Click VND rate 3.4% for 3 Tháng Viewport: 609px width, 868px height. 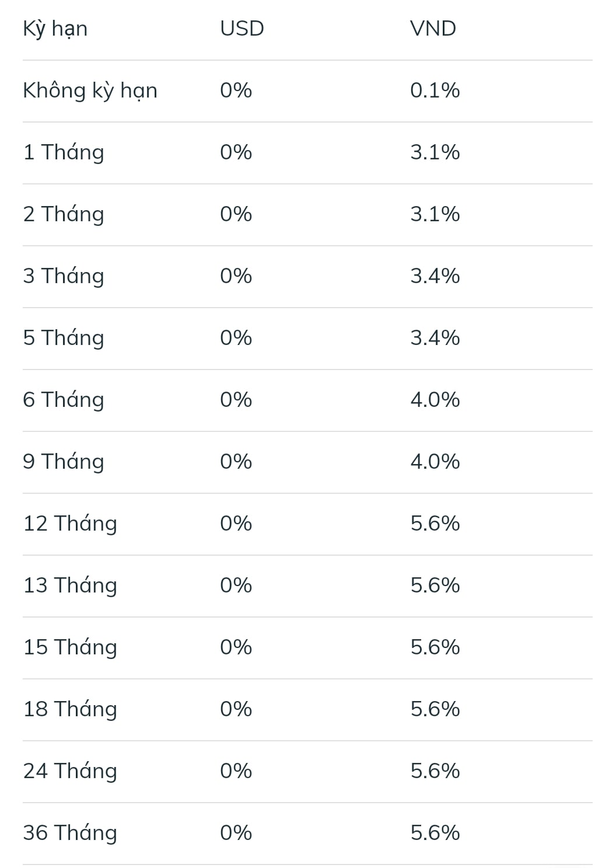(x=435, y=276)
